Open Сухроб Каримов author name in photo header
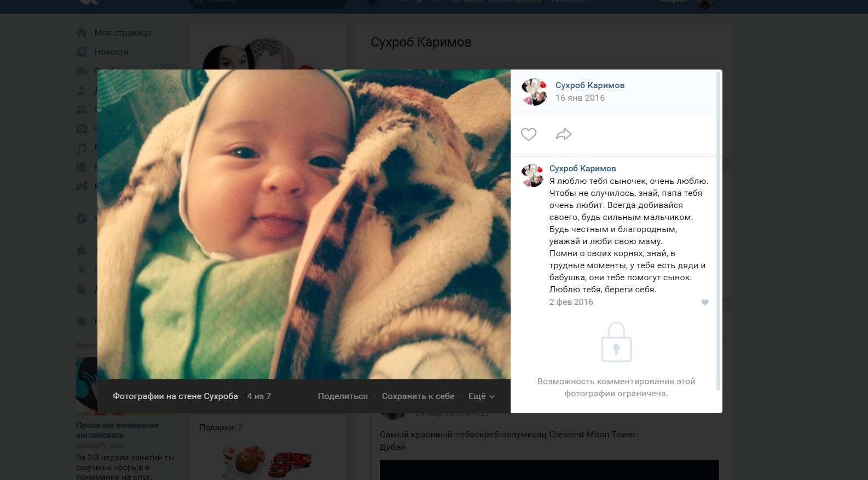This screenshot has height=480, width=868. [x=590, y=85]
